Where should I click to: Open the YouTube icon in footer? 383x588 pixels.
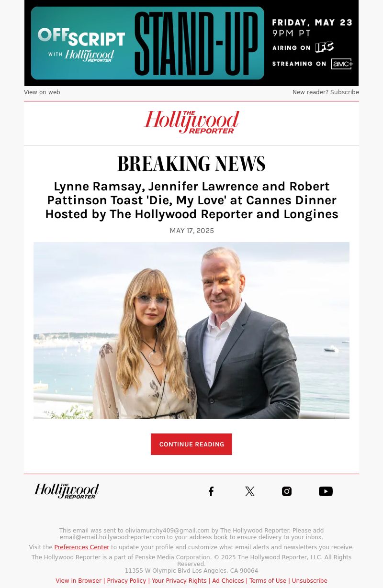pos(326,491)
